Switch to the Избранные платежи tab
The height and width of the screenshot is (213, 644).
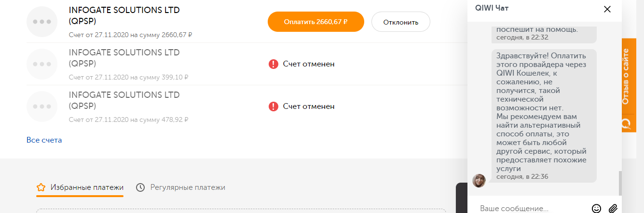coord(80,187)
